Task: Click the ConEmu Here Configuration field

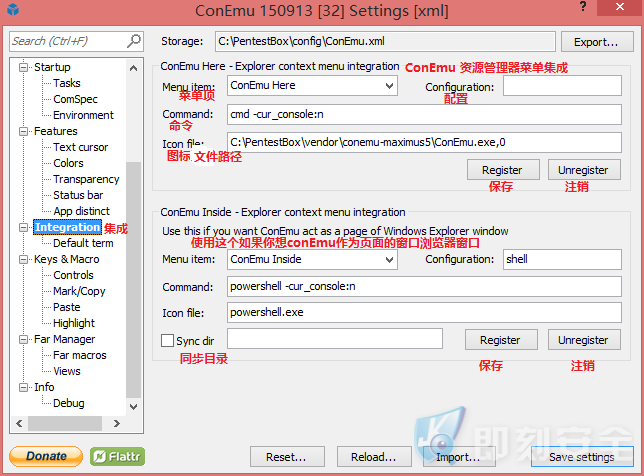Action: coord(562,86)
